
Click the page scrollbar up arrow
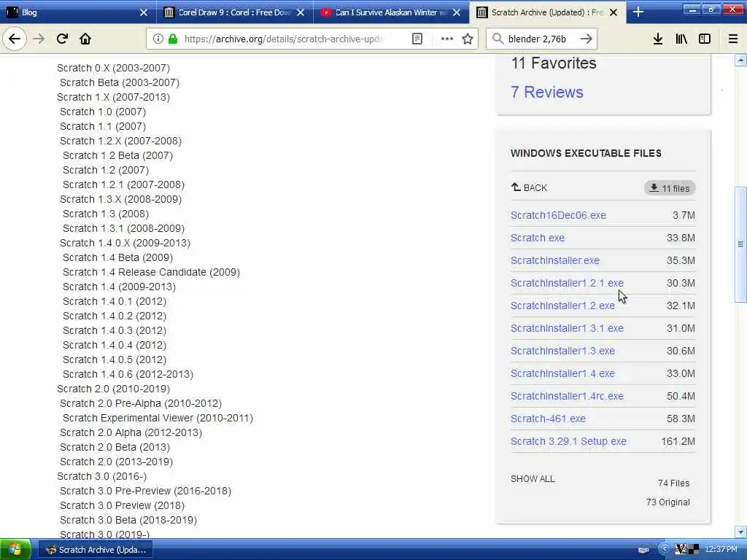740,61
